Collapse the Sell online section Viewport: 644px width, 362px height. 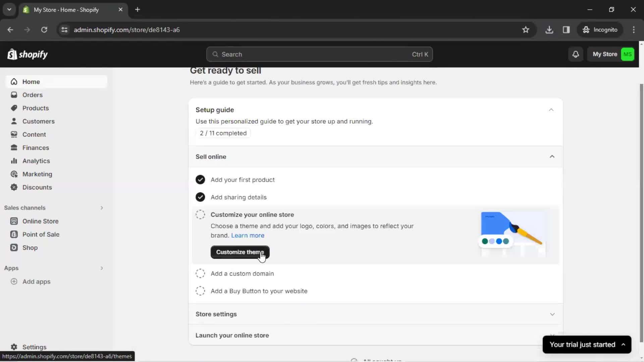pos(552,157)
